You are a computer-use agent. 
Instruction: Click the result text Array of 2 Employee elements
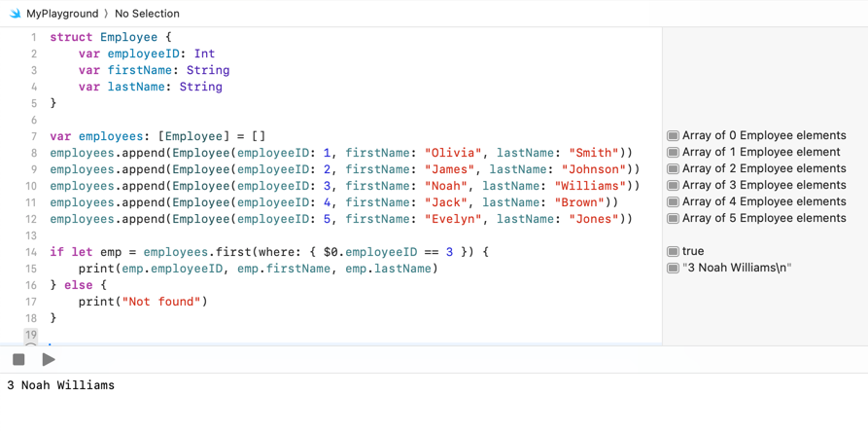(x=764, y=168)
